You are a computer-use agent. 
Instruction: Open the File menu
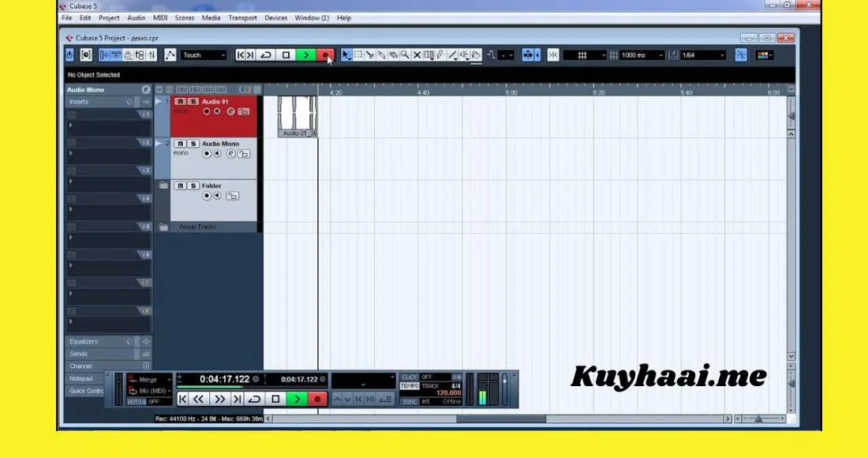point(66,17)
